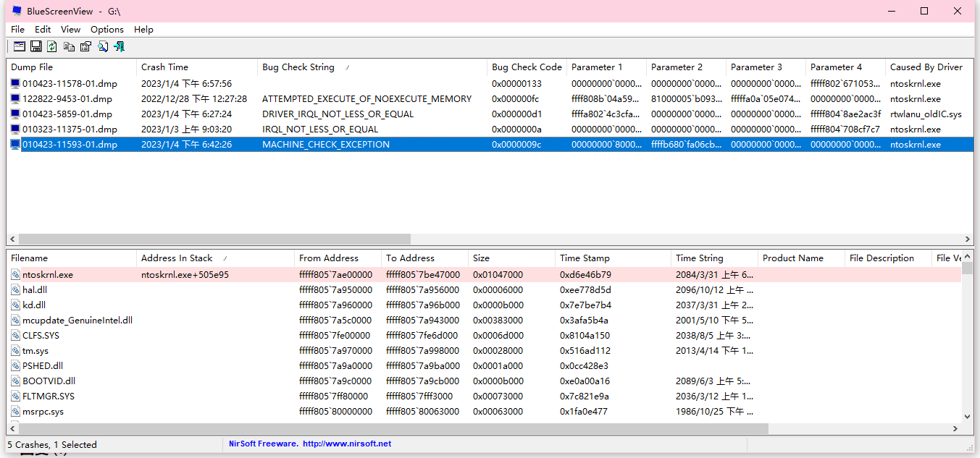This screenshot has width=980, height=458.
Task: Open the File menu
Action: tap(17, 29)
